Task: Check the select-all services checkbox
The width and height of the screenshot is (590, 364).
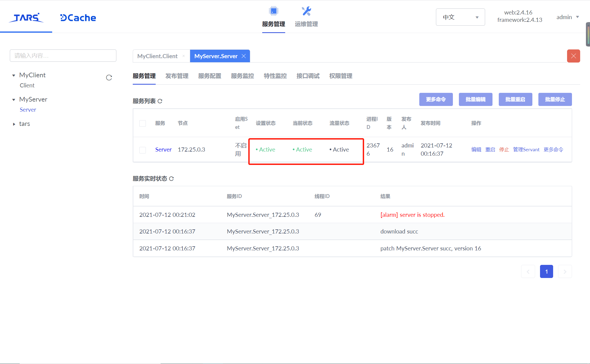Action: (x=142, y=123)
